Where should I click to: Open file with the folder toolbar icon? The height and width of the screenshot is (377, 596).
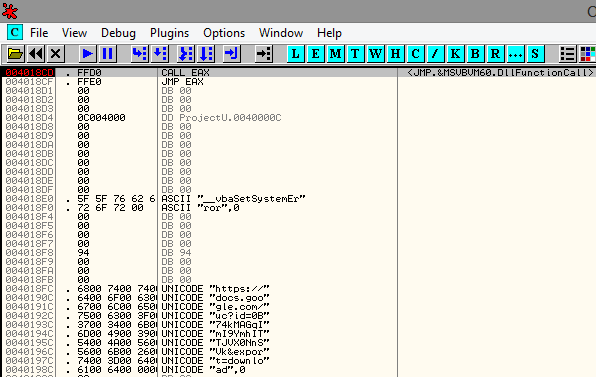point(16,54)
